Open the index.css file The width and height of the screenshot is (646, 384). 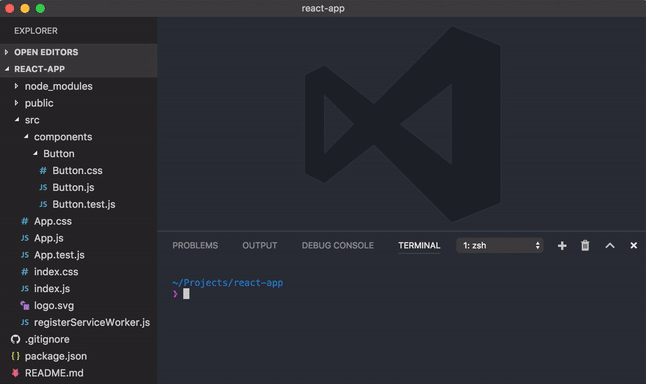tap(56, 272)
